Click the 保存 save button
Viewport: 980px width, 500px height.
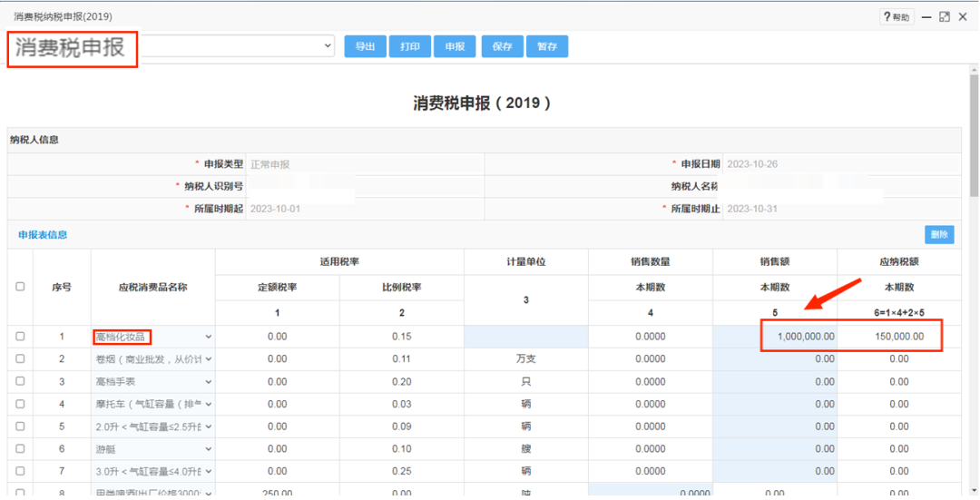[502, 46]
